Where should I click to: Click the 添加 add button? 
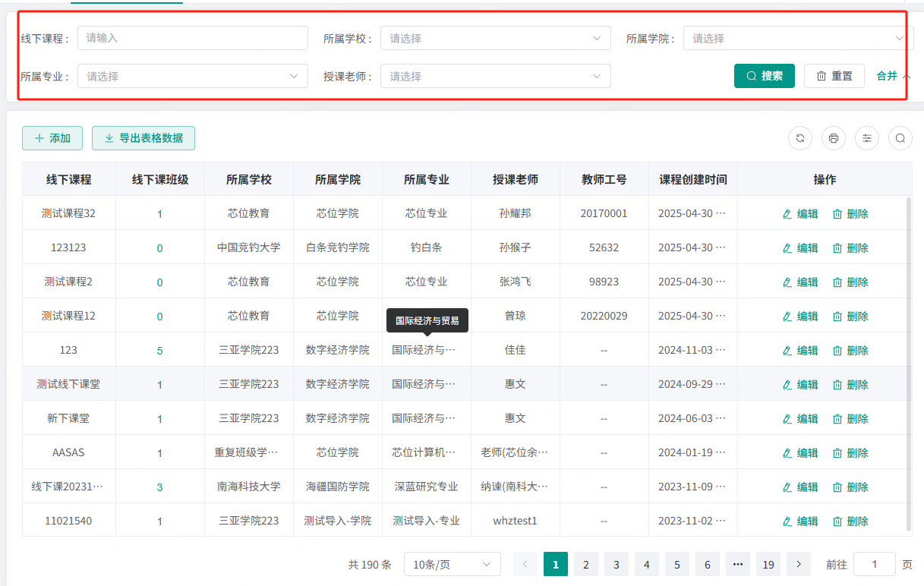pyautogui.click(x=52, y=138)
